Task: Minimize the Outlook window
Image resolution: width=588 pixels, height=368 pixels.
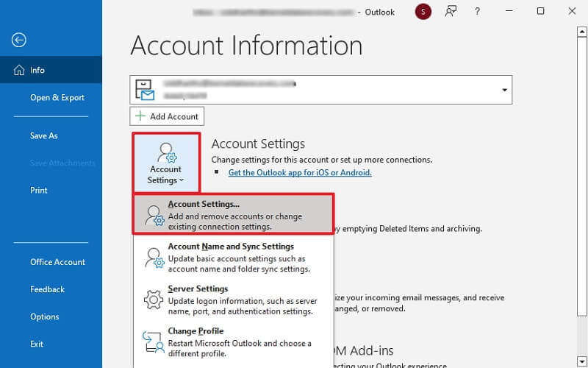Action: click(x=509, y=11)
